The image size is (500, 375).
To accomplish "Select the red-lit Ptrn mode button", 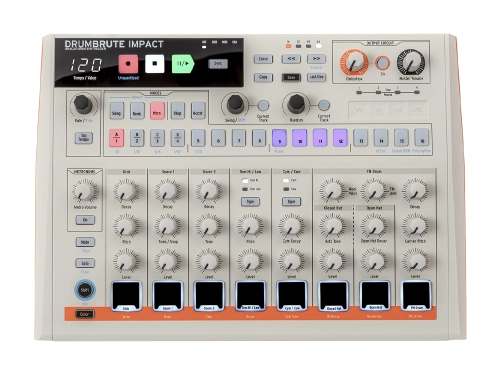I will [x=157, y=111].
